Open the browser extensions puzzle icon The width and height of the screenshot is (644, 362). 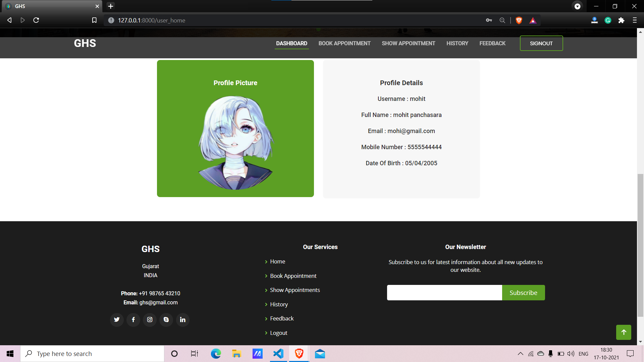(621, 20)
